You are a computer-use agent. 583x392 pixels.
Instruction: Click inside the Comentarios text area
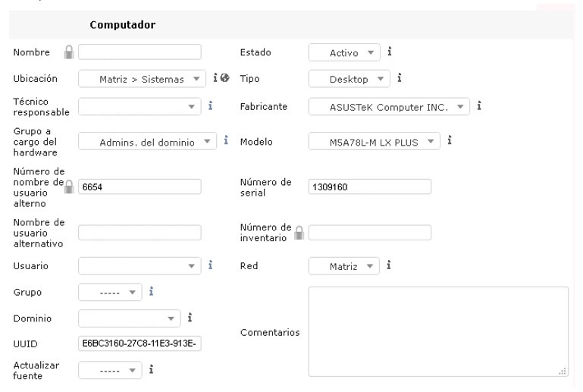coord(437,331)
